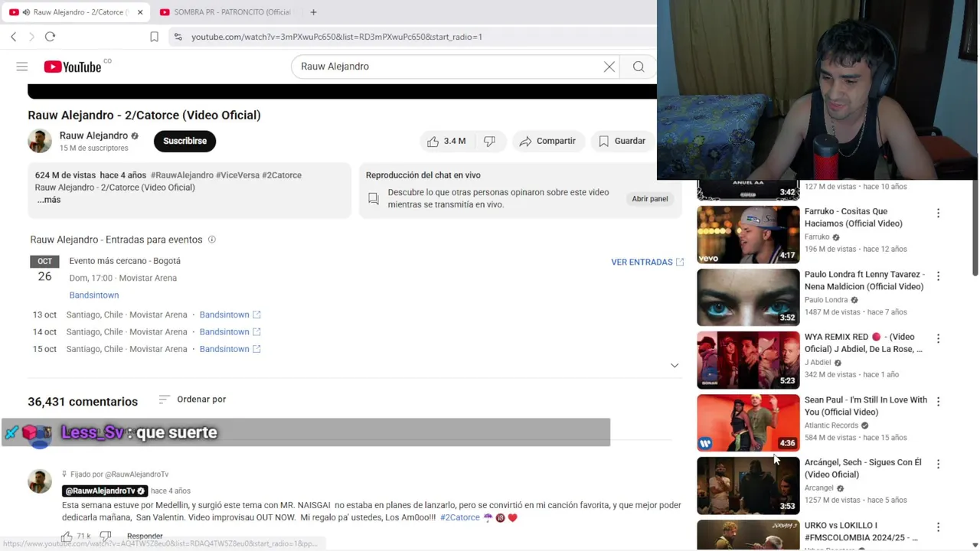Open more options for Farruko video
Screen dimensions: 980x551
(x=938, y=214)
